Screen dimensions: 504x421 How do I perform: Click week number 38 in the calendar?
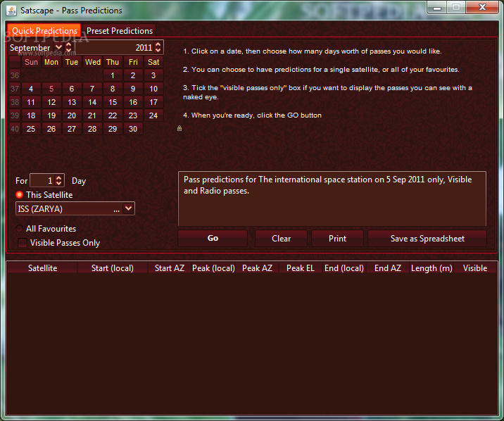[x=15, y=102]
